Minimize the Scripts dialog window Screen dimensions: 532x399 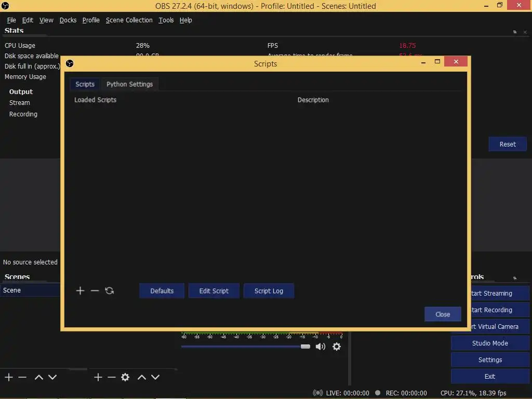(423, 62)
